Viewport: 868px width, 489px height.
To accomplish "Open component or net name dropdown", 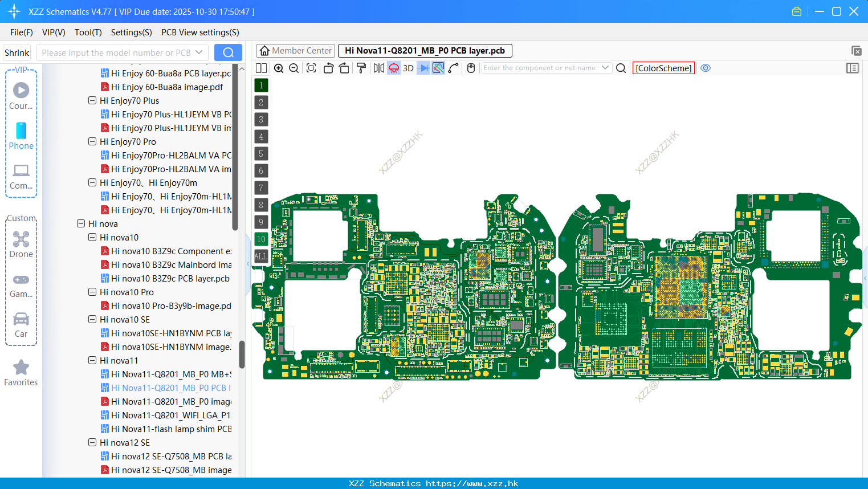I will pyautogui.click(x=605, y=68).
